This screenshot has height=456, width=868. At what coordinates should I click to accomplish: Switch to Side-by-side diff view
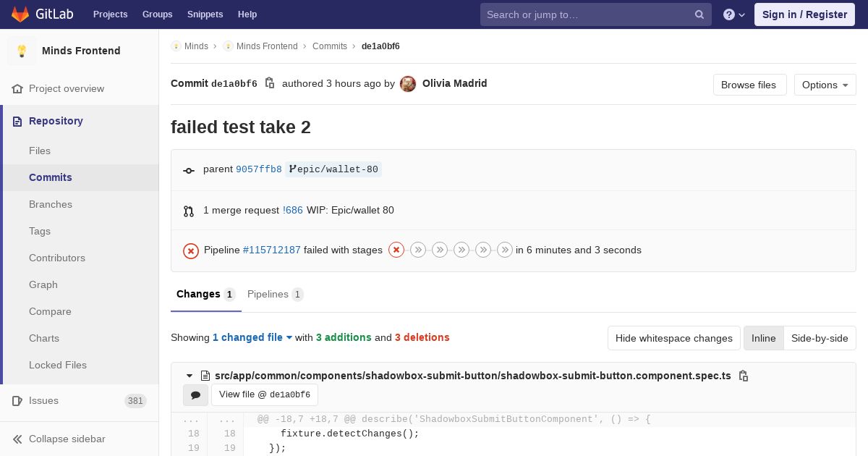(820, 338)
